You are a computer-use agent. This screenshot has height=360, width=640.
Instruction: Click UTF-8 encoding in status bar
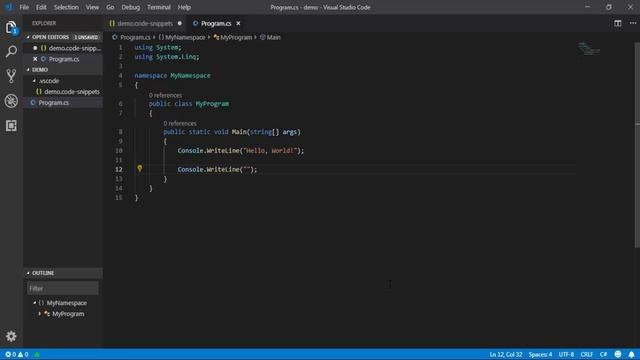566,354
